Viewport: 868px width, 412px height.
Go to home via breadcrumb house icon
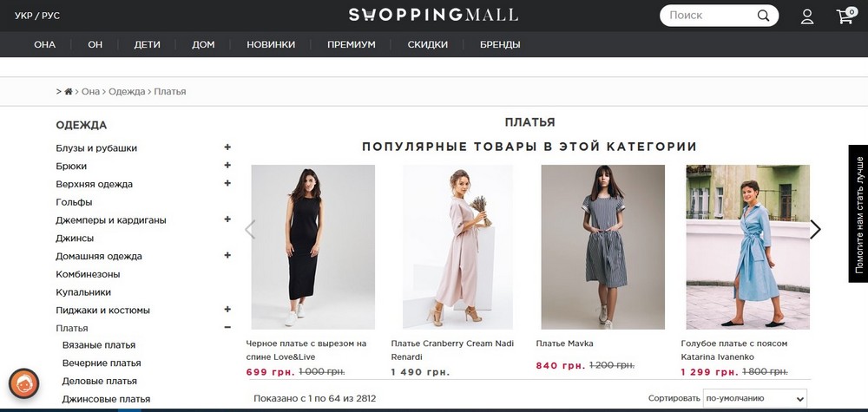(x=69, y=91)
